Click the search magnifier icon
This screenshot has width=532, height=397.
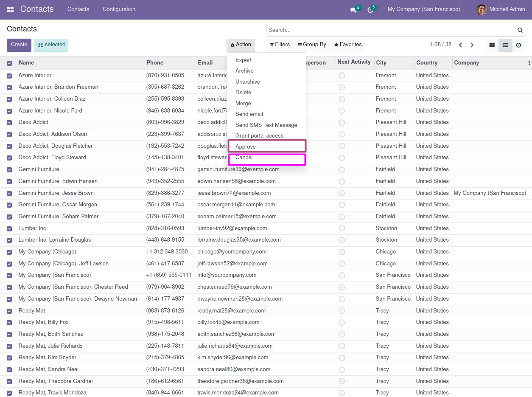520,30
